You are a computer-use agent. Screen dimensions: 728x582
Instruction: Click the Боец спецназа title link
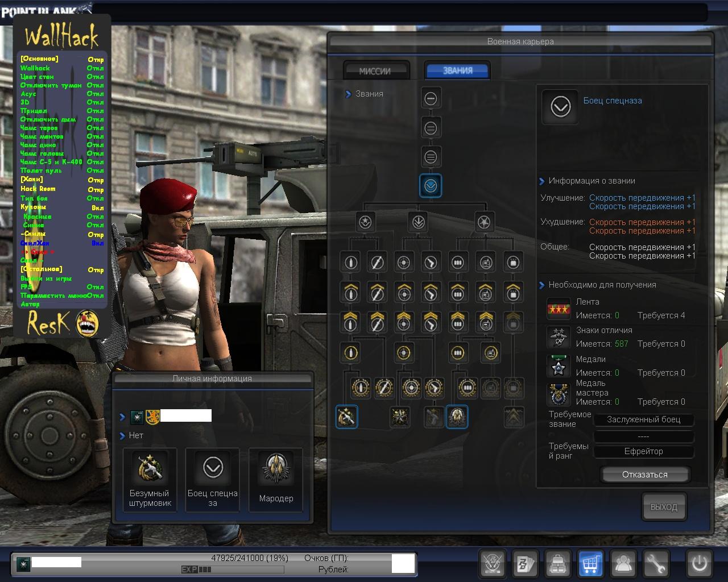(613, 101)
